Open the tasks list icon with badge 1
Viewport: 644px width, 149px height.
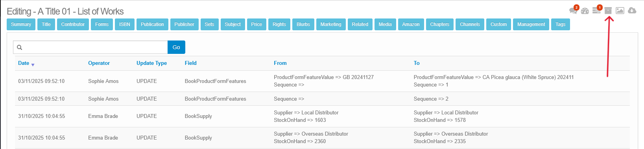pyautogui.click(x=596, y=11)
